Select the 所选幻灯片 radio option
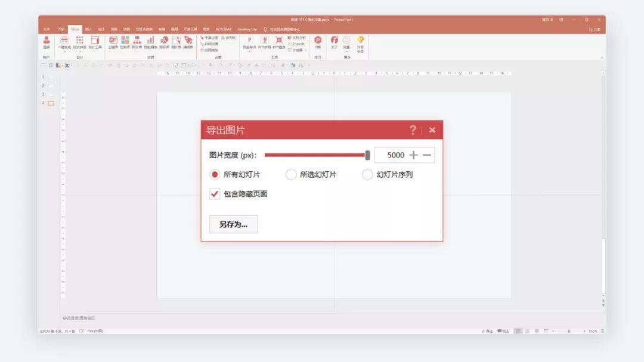The image size is (644, 362). coord(290,174)
